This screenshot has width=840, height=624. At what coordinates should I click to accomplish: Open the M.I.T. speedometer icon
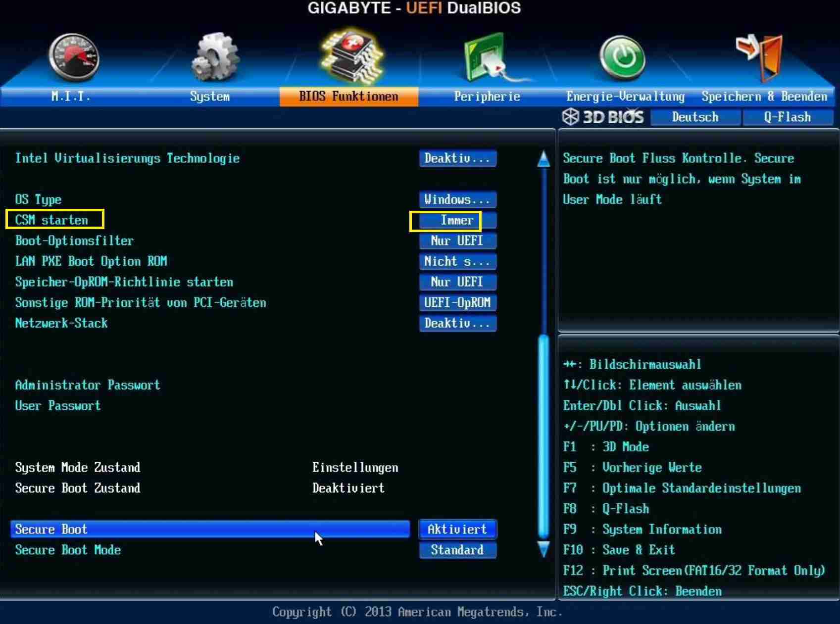tap(74, 57)
